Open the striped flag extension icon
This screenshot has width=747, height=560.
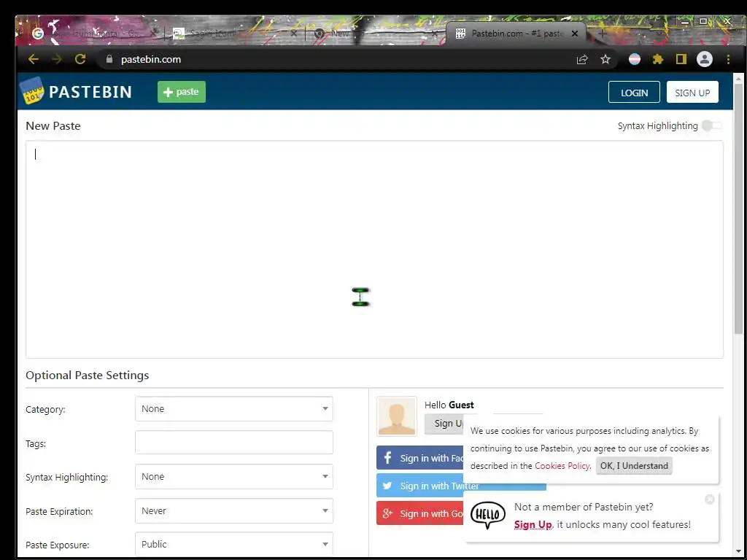[635, 60]
